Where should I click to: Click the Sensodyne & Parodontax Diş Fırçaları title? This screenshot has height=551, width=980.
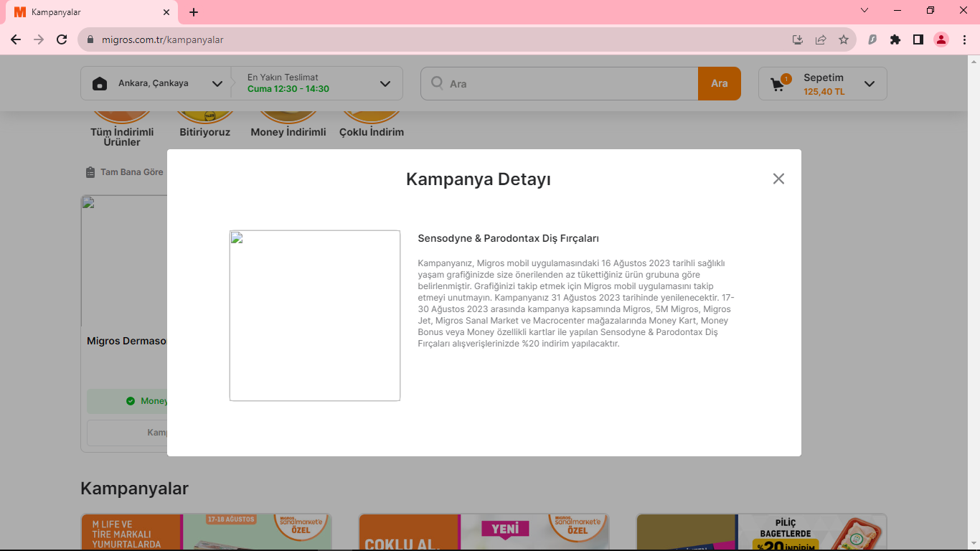(508, 238)
